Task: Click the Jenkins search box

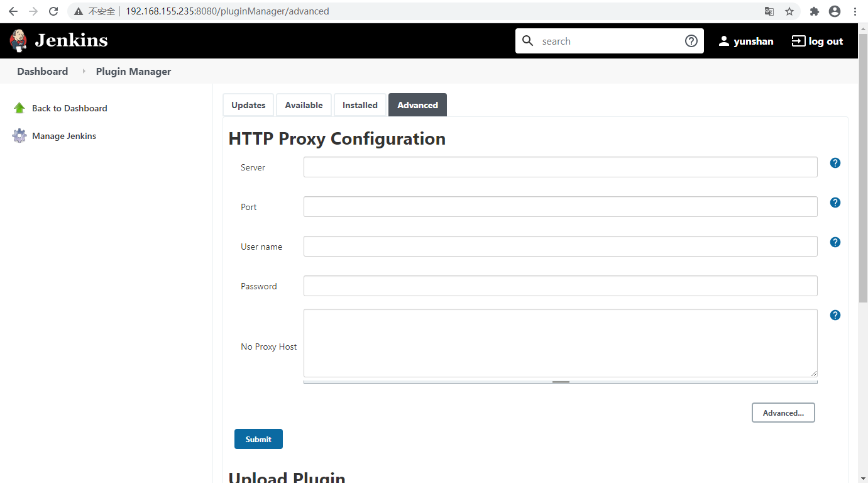Action: pyautogui.click(x=610, y=41)
